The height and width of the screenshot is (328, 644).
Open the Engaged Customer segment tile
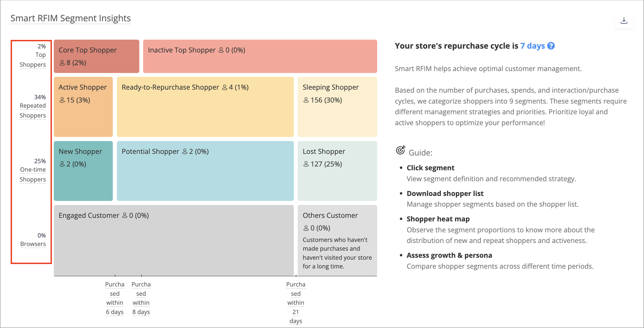coord(174,240)
